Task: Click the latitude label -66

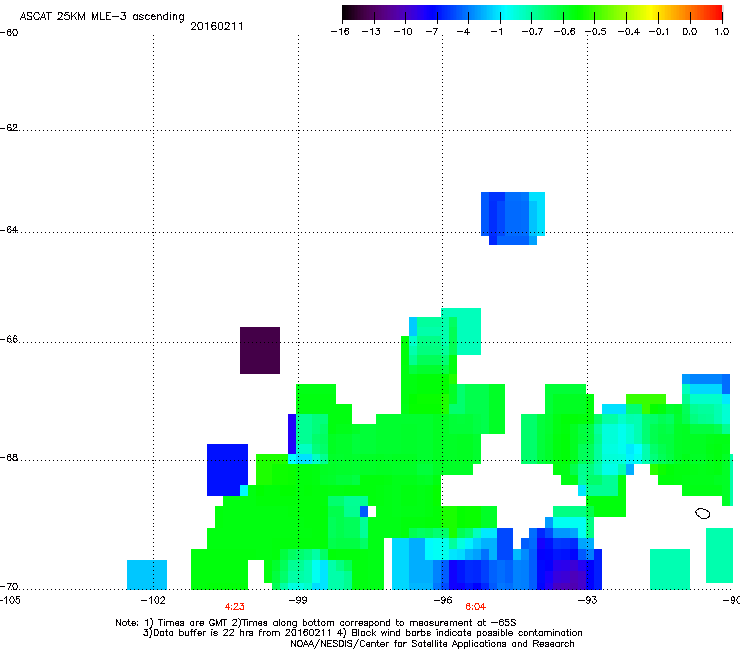Action: 9,340
